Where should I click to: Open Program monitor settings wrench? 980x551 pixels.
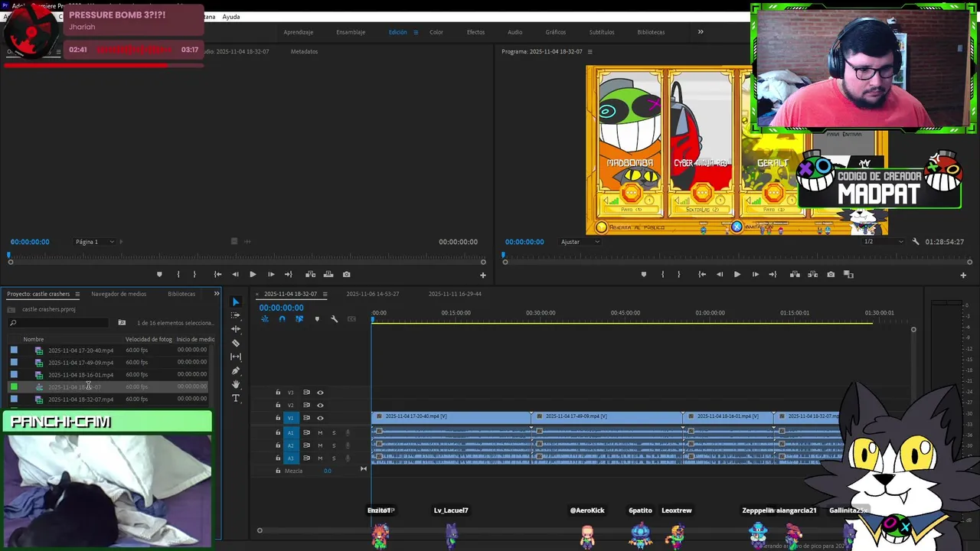[916, 242]
